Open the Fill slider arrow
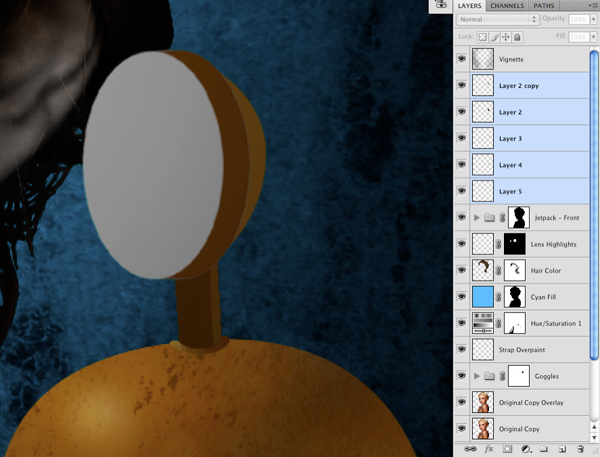This screenshot has height=457, width=600. click(593, 37)
